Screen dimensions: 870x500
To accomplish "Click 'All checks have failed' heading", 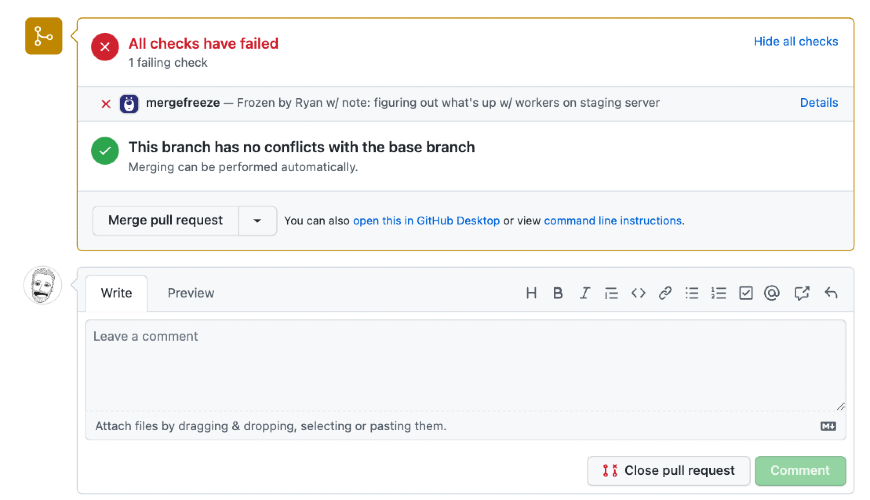I will 204,43.
